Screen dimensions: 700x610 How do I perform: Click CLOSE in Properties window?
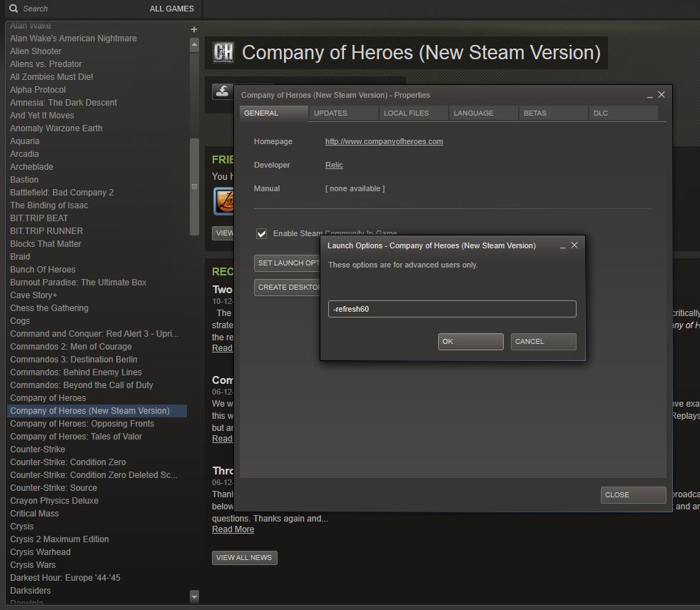coord(633,495)
